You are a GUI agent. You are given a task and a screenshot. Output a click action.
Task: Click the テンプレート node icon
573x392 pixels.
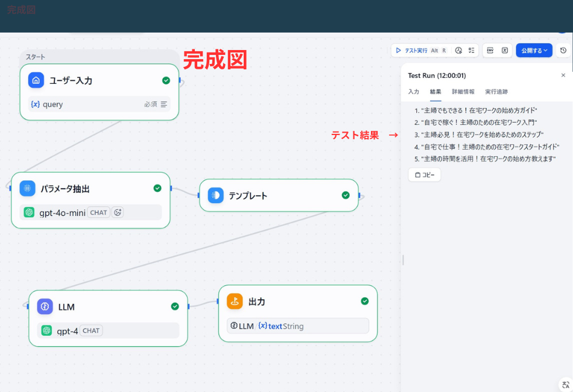(216, 195)
